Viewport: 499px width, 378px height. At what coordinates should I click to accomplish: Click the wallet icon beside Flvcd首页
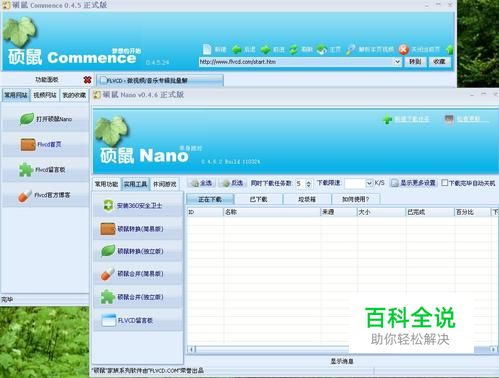(x=28, y=144)
